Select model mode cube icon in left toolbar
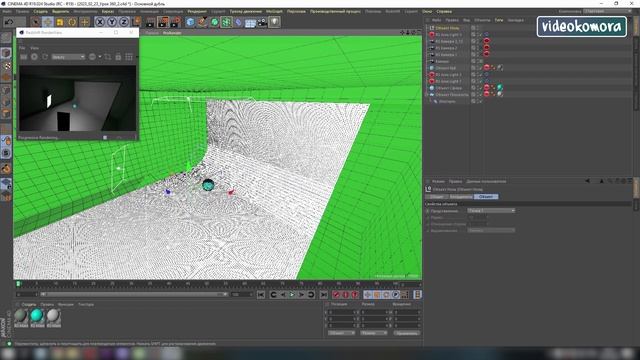This screenshot has height=360, width=640. (6, 53)
